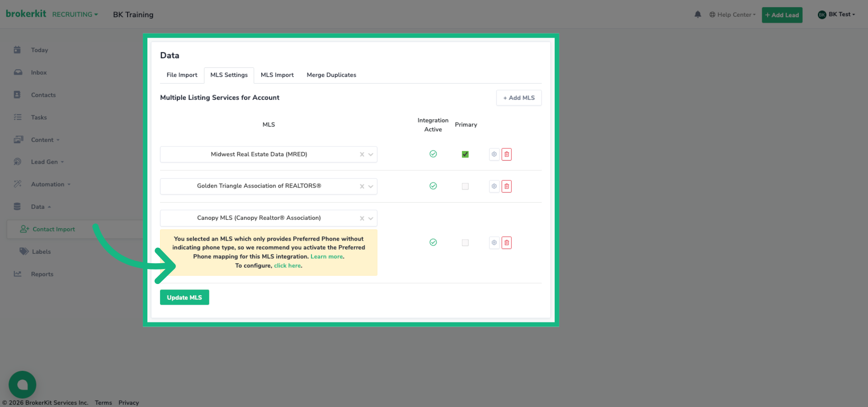
Task: Open the RECRUITING product switcher
Action: [75, 14]
